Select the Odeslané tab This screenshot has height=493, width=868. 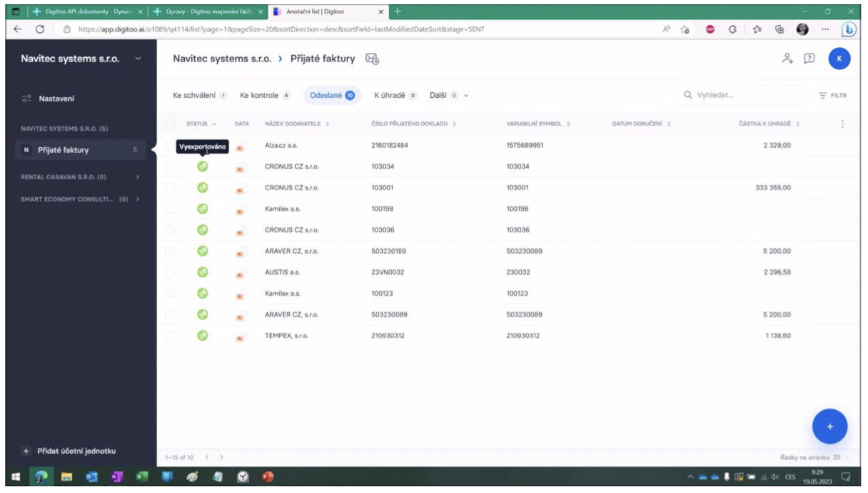coord(333,95)
